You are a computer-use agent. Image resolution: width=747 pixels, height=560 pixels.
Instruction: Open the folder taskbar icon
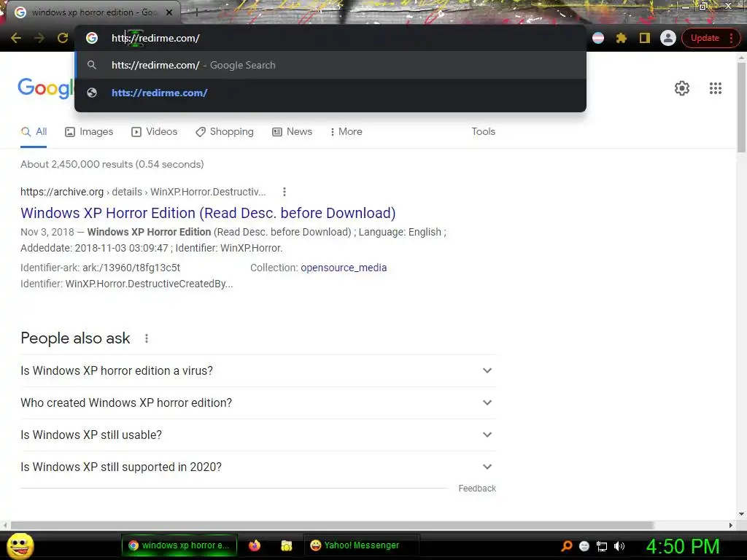click(286, 545)
